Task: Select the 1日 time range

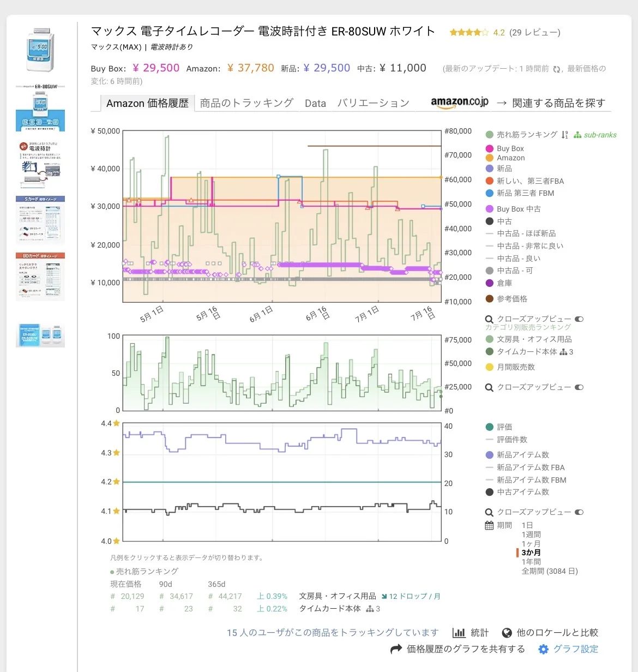Action: coord(527,525)
